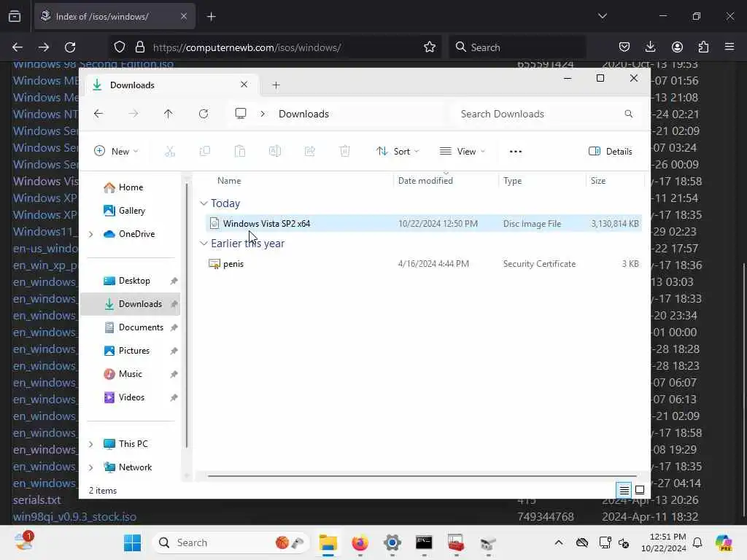Open the terminal app on the taskbar

click(424, 542)
